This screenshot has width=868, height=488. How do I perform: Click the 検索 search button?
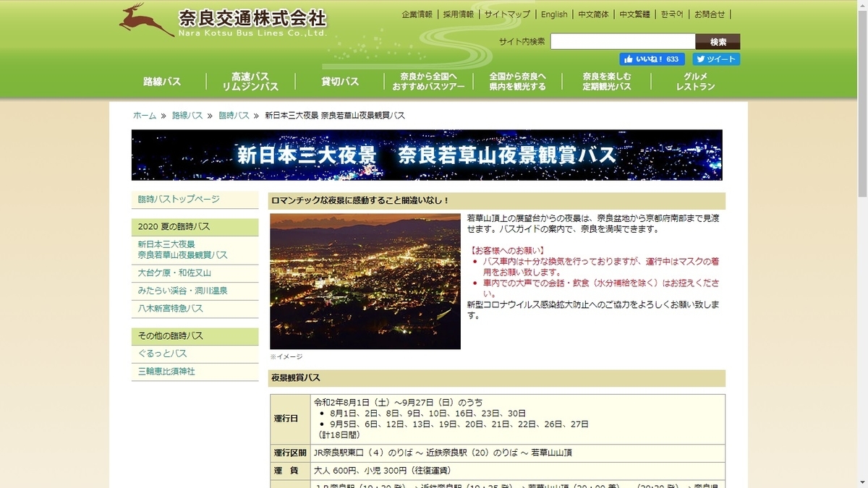(x=718, y=42)
